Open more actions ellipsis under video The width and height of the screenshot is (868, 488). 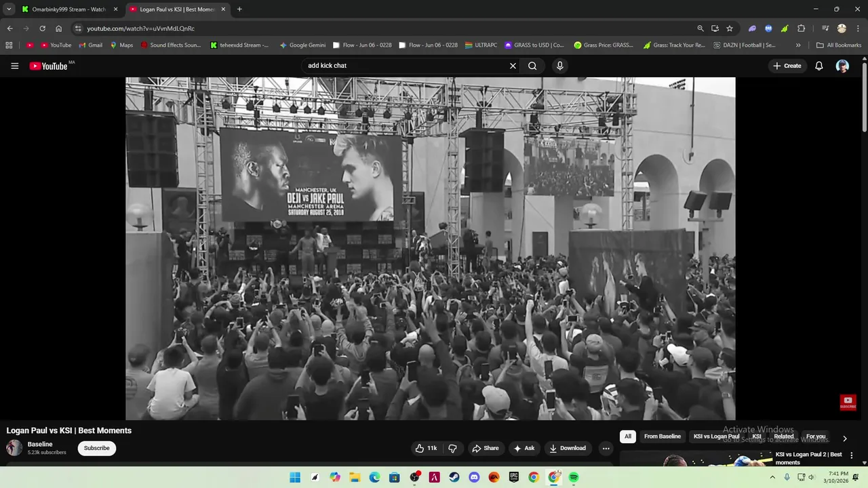tap(606, 448)
